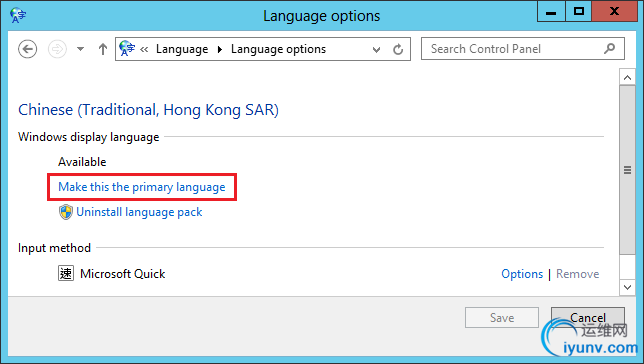Click Cancel button

(588, 318)
